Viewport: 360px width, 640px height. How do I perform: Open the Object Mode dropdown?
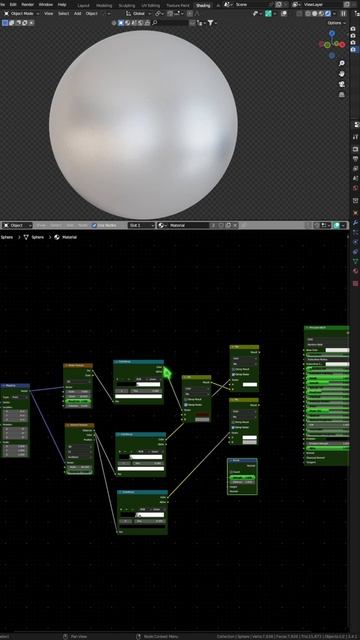point(22,13)
